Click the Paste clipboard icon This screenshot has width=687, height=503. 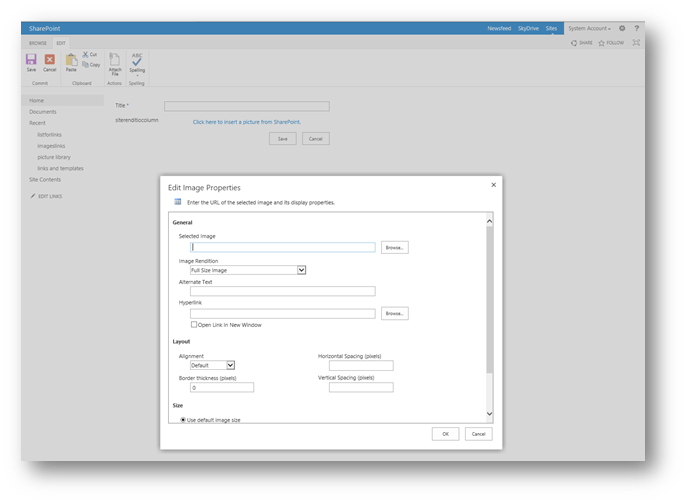click(x=71, y=61)
